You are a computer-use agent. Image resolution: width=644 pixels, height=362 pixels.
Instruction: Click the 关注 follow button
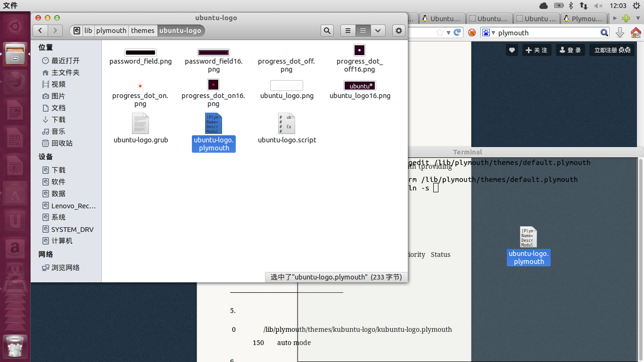tap(537, 50)
